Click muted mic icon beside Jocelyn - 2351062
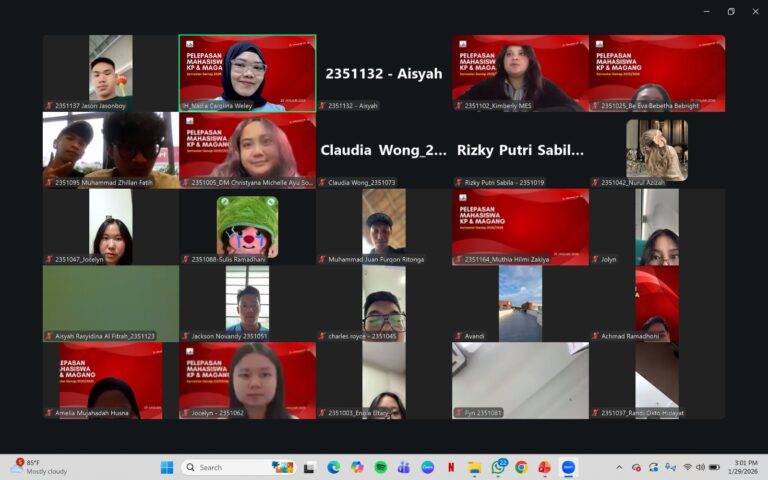The width and height of the screenshot is (768, 480). click(x=186, y=413)
